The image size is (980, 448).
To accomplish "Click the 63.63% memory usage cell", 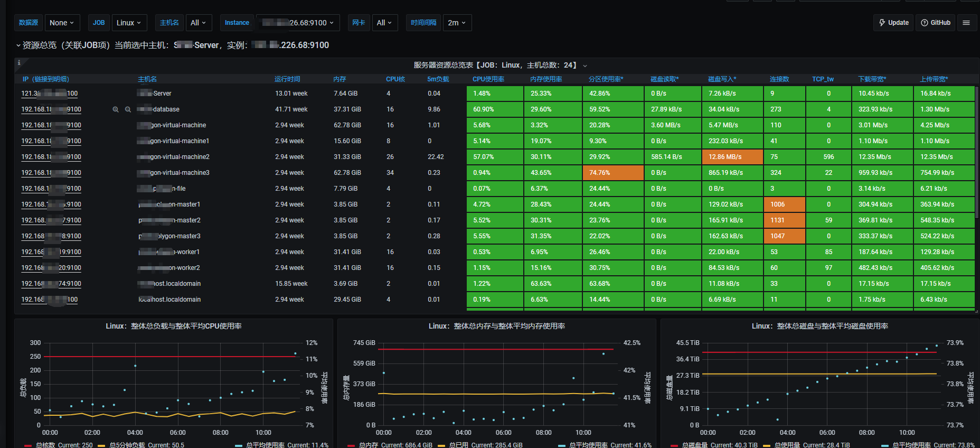I will point(553,284).
